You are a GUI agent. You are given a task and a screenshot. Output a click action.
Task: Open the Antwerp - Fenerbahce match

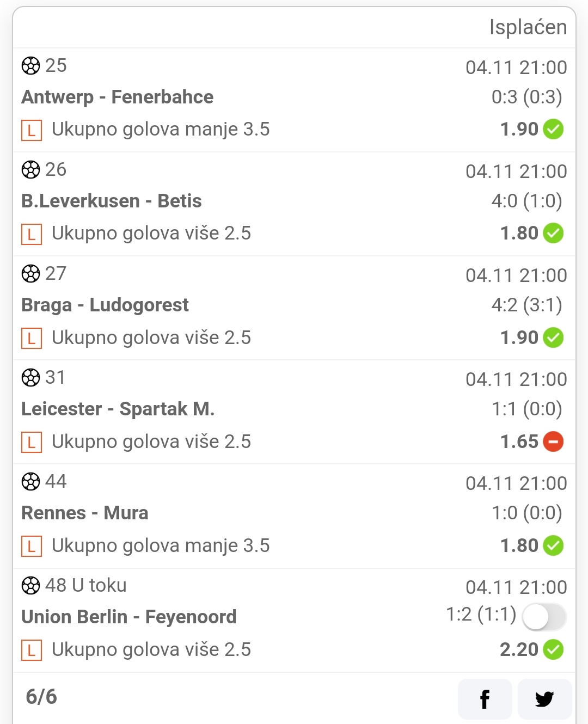[x=118, y=97]
